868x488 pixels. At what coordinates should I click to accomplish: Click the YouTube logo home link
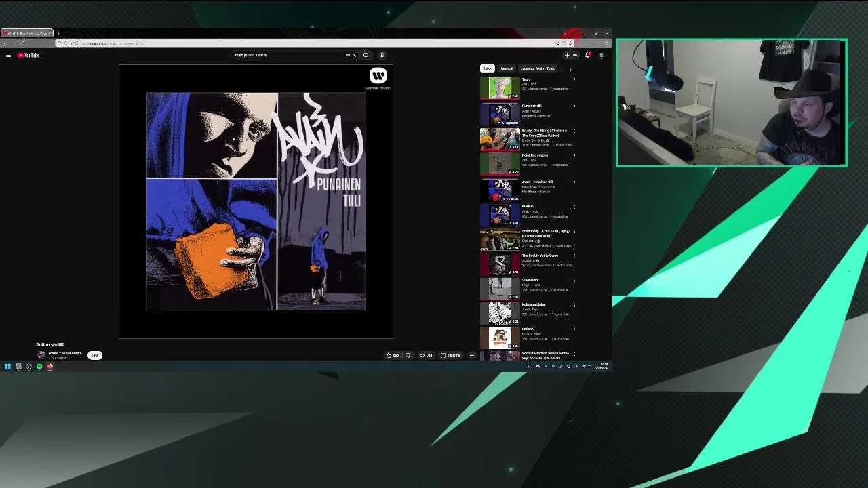(28, 55)
